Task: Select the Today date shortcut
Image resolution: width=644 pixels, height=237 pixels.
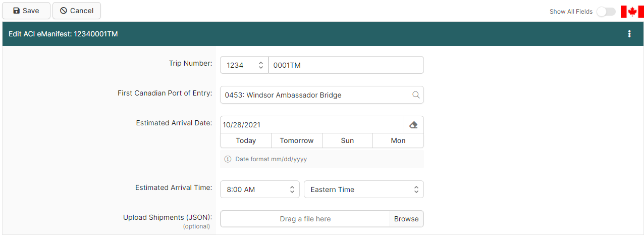Action: coord(246,140)
